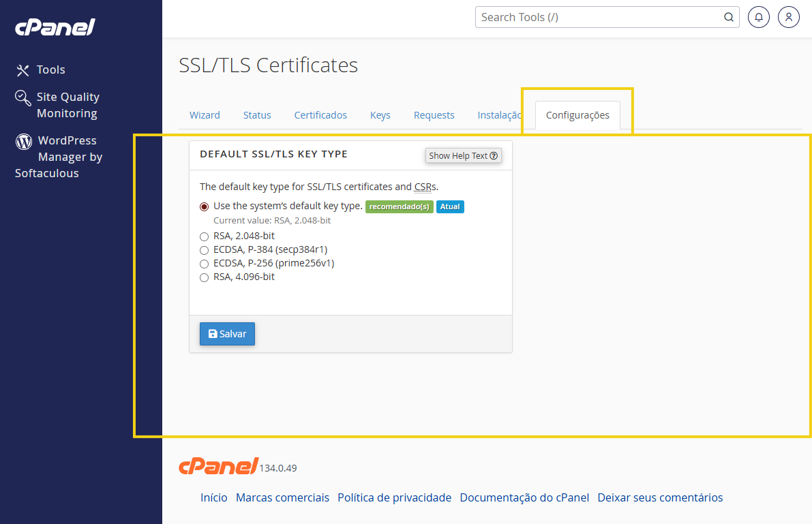This screenshot has width=812, height=524.
Task: Click Show Help Text button
Action: (464, 156)
